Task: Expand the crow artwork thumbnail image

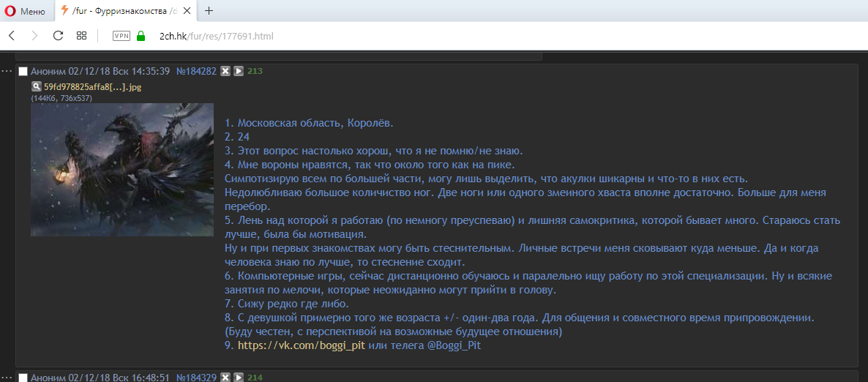Action: click(x=122, y=170)
